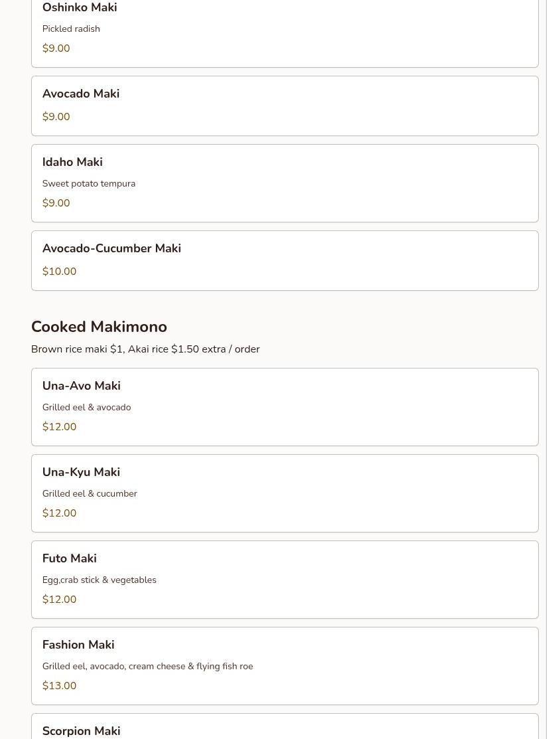Click the $10.00 price label
The image size is (560, 739).
[x=60, y=272]
